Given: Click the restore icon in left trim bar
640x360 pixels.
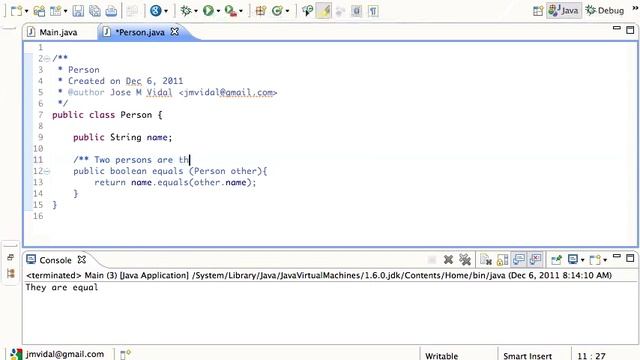Looking at the screenshot, I should pos(11,257).
